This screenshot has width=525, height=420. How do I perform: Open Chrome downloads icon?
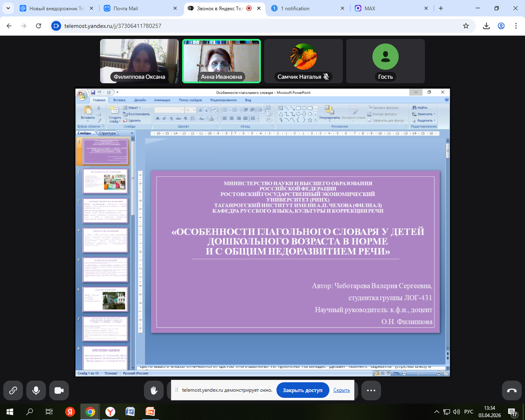click(x=486, y=26)
